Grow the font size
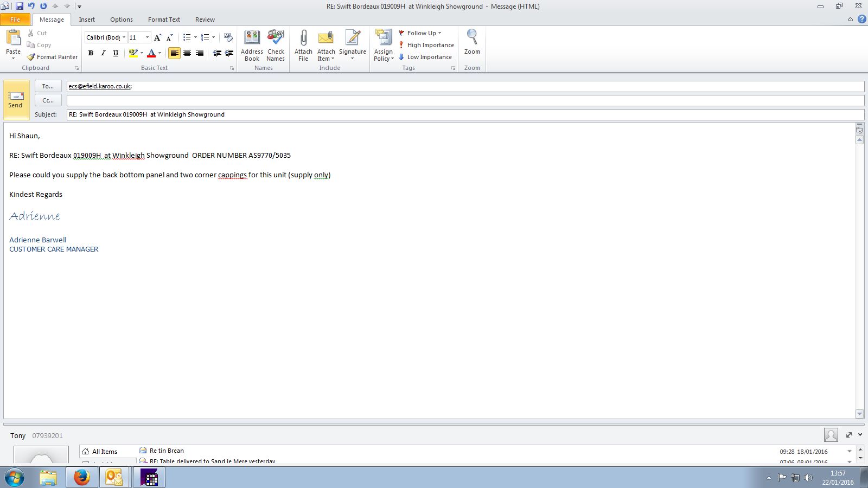This screenshot has width=868, height=488. [157, 37]
